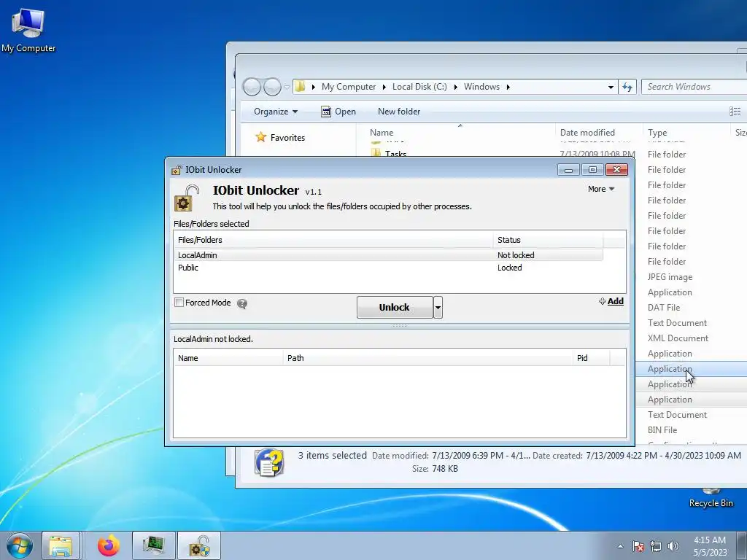Open the system monitor taskbar icon

[154, 545]
